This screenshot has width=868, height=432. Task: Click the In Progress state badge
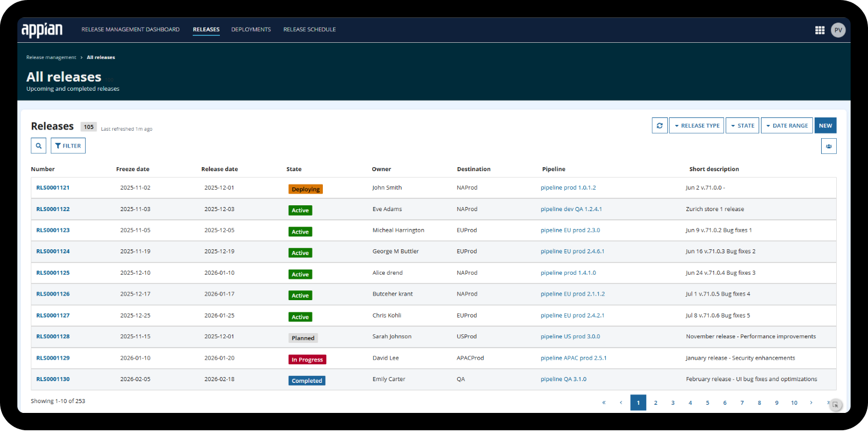pyautogui.click(x=307, y=360)
